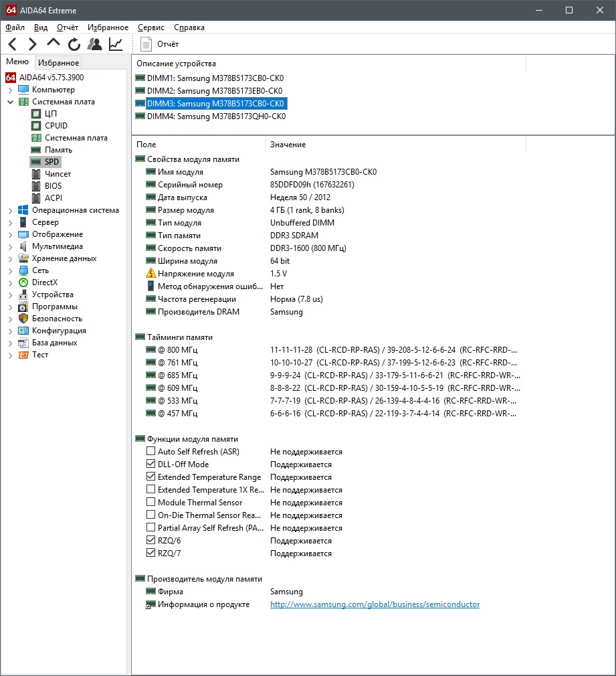Click the Refresh toolbar icon
The image size is (616, 676).
(74, 44)
